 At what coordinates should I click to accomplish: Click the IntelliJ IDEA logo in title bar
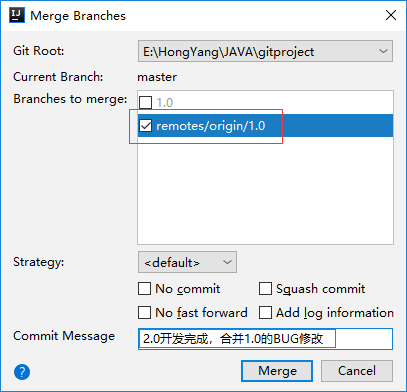click(x=17, y=15)
